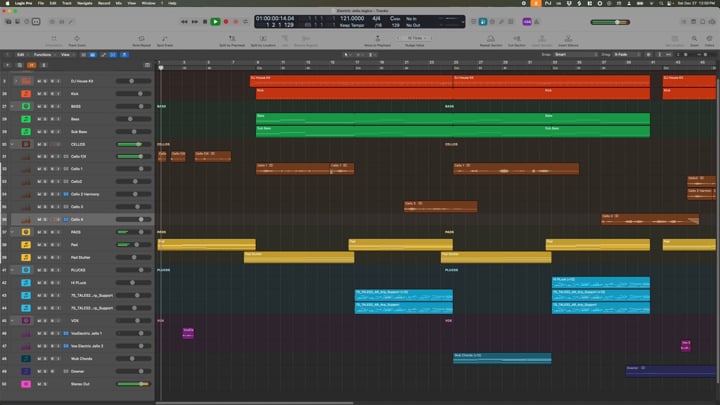Image resolution: width=720 pixels, height=405 pixels.
Task: Collapse the CELLOS track stack
Action: point(13,144)
